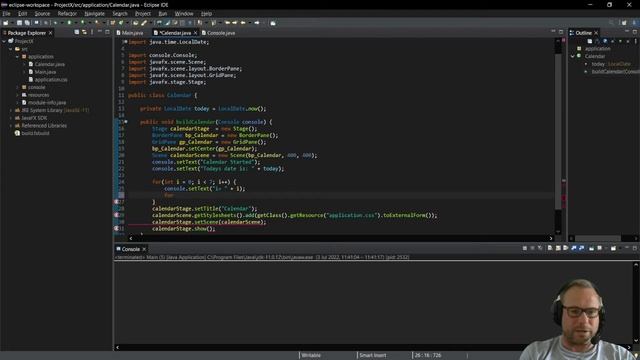The width and height of the screenshot is (640, 360).
Task: Expand the console package node
Action: (x=17, y=87)
